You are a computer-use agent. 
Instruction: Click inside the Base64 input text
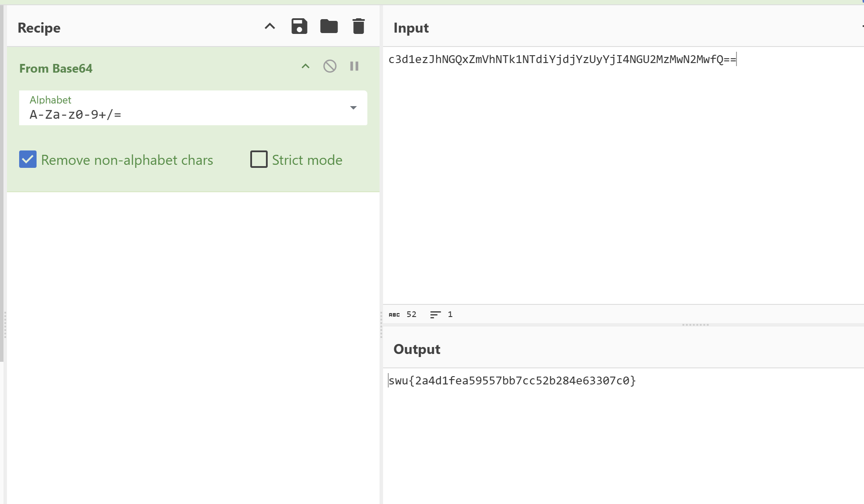[562, 60]
